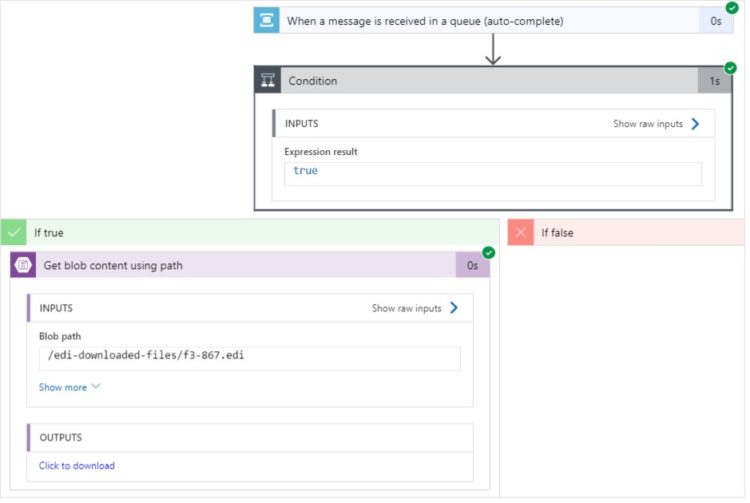Select the If true branch header
The height and width of the screenshot is (503, 750).
[250, 233]
